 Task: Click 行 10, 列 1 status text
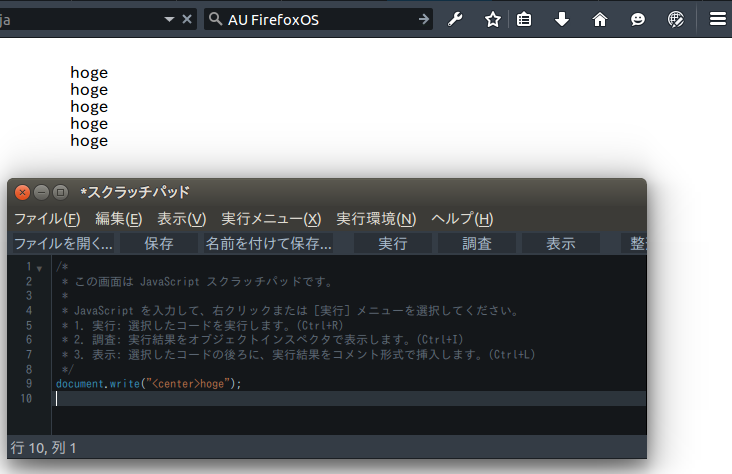tap(43, 448)
